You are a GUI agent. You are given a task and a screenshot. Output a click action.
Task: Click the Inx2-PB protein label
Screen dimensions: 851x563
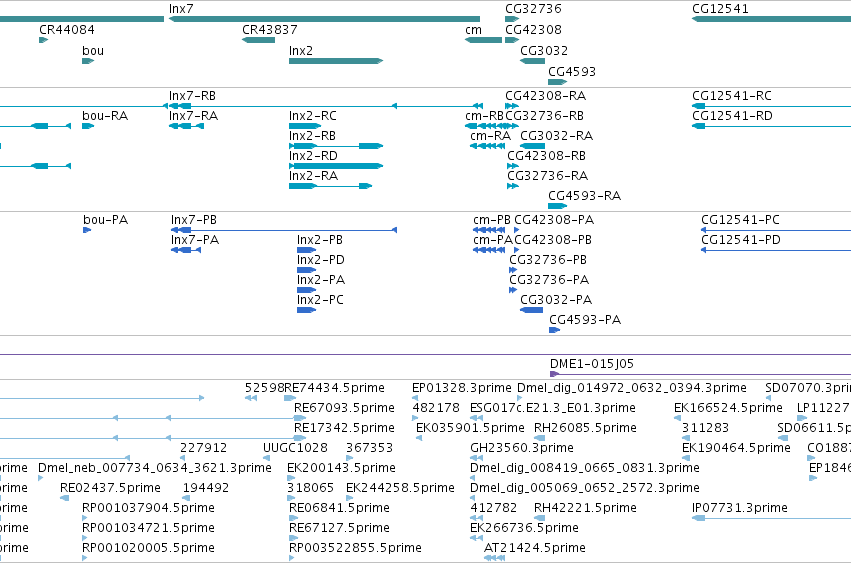(320, 240)
